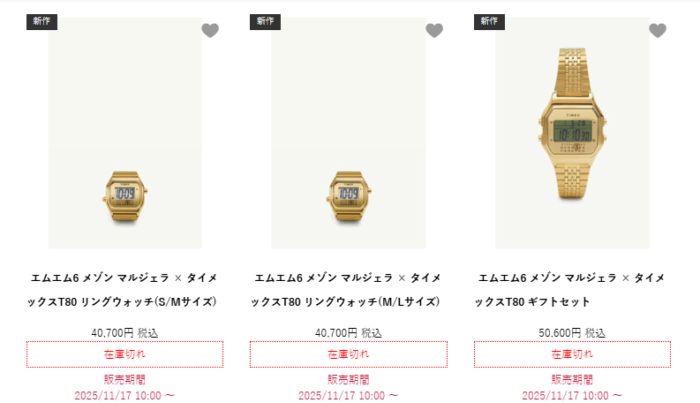Click 在庫切れ button under M/L ring watch
700x403 pixels.
[x=348, y=354]
